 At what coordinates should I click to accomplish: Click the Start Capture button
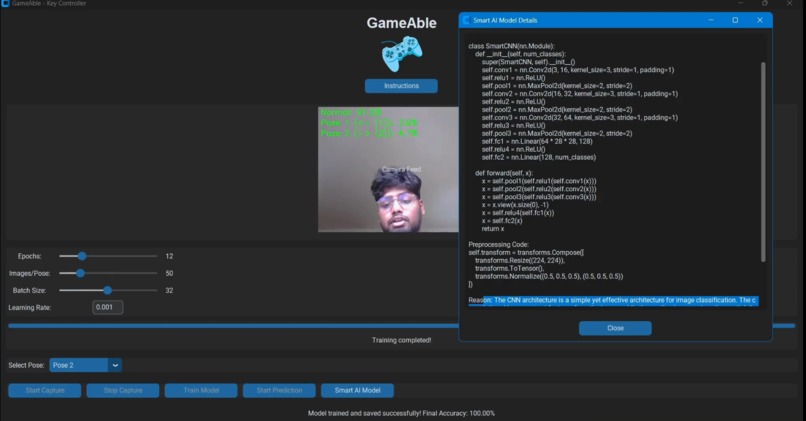(x=45, y=390)
